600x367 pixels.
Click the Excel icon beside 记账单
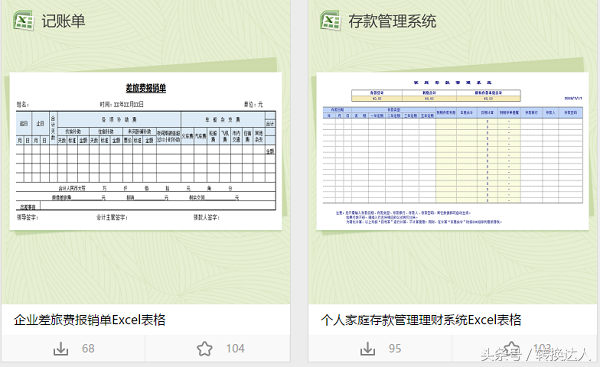click(x=23, y=20)
